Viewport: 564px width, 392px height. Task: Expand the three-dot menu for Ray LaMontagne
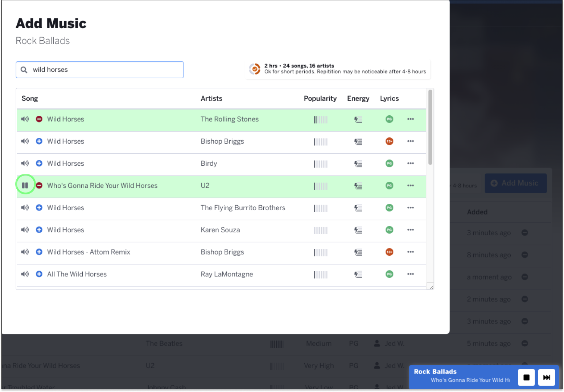411,274
